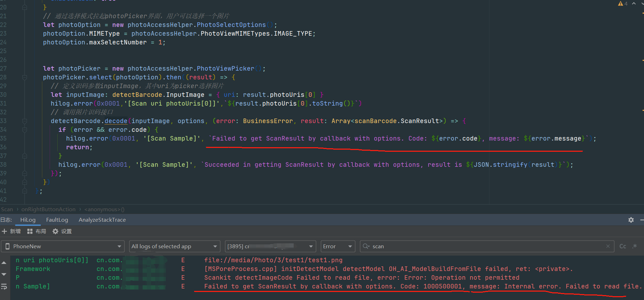644x300 pixels.
Task: Click PhotoSelectOptions on line 22
Action: [231, 25]
